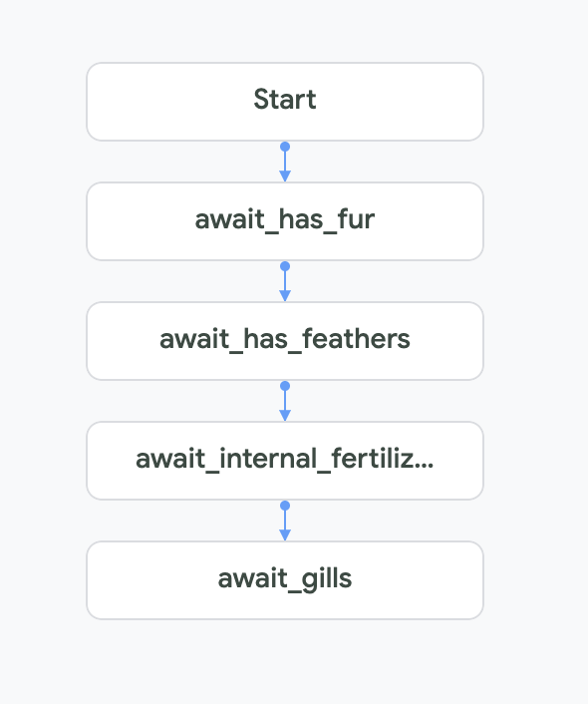Select the await_gills node
Image resolution: width=588 pixels, height=704 pixels.
point(285,580)
